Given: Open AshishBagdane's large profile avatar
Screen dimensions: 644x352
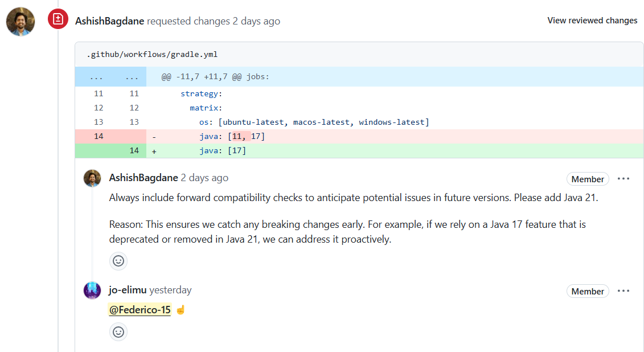Looking at the screenshot, I should 20,21.
